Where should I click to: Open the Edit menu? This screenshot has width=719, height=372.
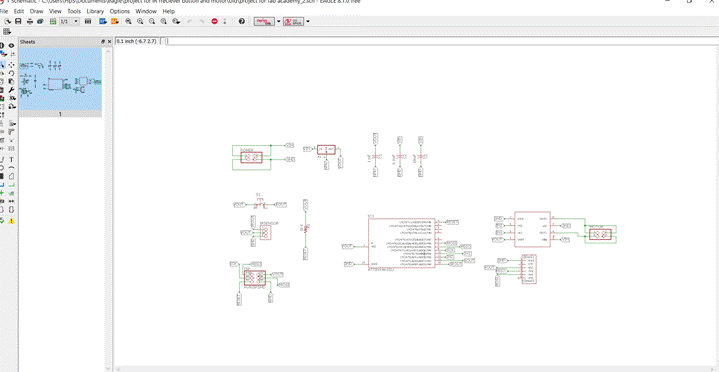point(19,11)
